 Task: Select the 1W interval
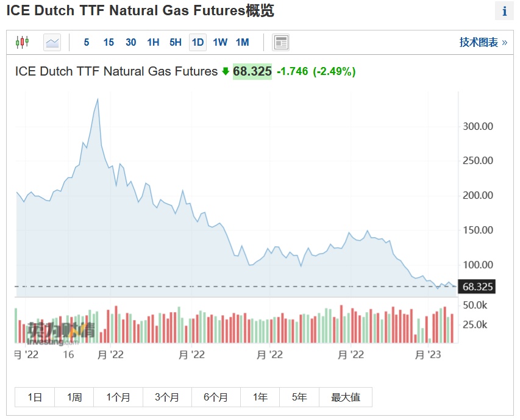coord(220,42)
